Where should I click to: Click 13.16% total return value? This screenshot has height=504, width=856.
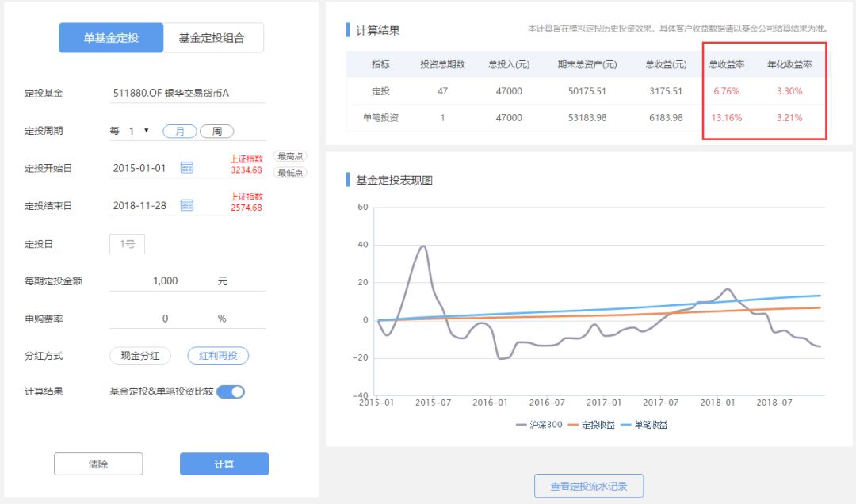[726, 118]
